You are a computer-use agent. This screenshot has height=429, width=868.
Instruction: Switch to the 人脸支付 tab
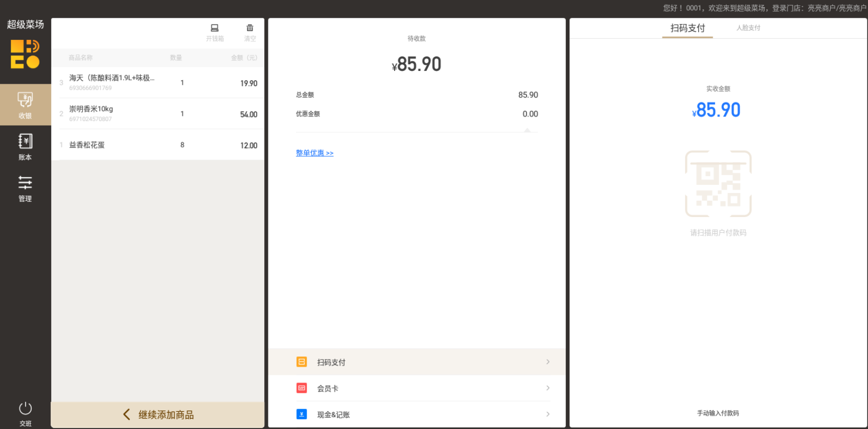click(748, 28)
